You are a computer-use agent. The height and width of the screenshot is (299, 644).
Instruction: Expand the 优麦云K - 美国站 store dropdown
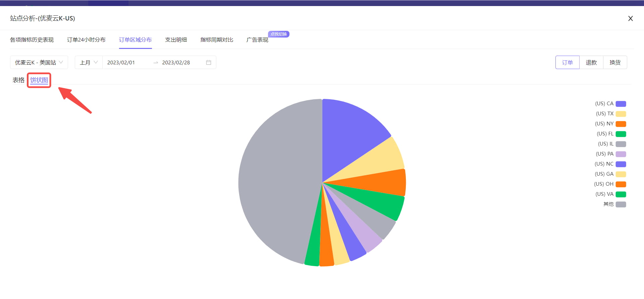click(x=39, y=62)
